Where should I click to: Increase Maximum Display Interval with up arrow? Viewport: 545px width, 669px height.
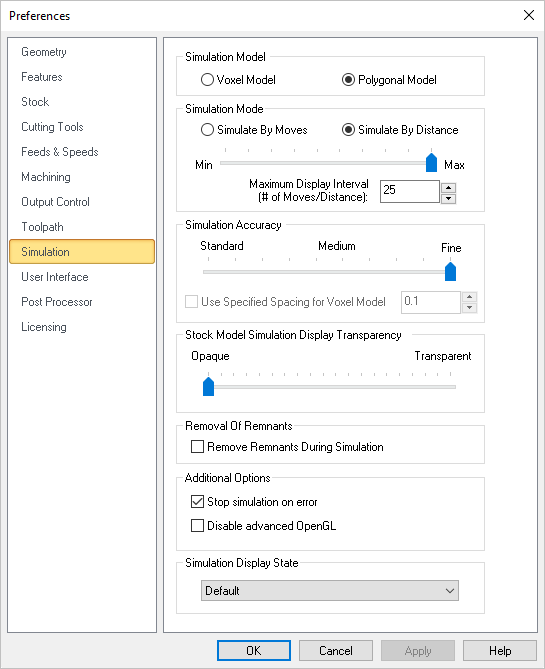[448, 187]
